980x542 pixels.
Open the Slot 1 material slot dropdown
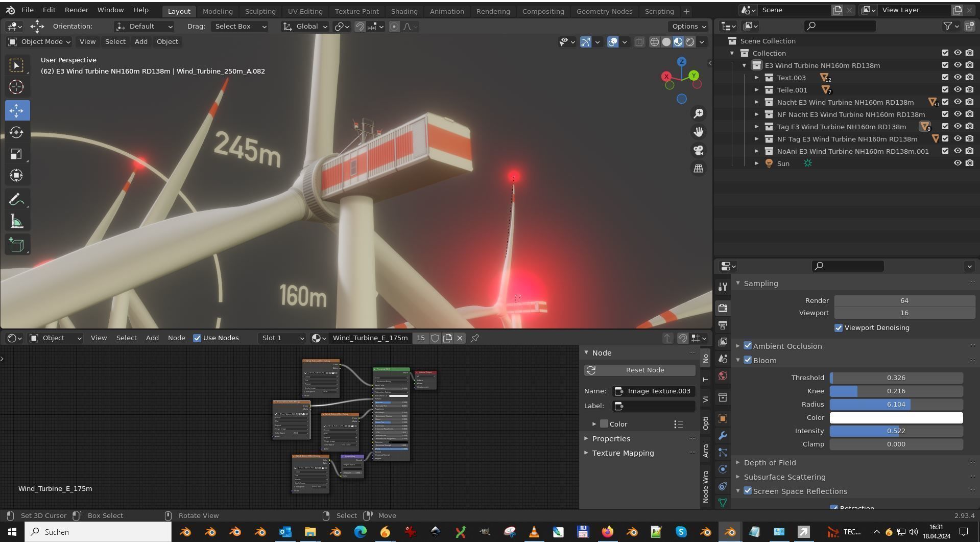(282, 338)
